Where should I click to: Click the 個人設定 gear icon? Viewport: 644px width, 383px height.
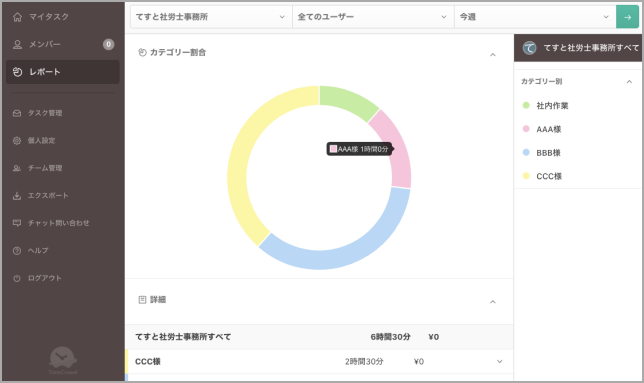(17, 140)
